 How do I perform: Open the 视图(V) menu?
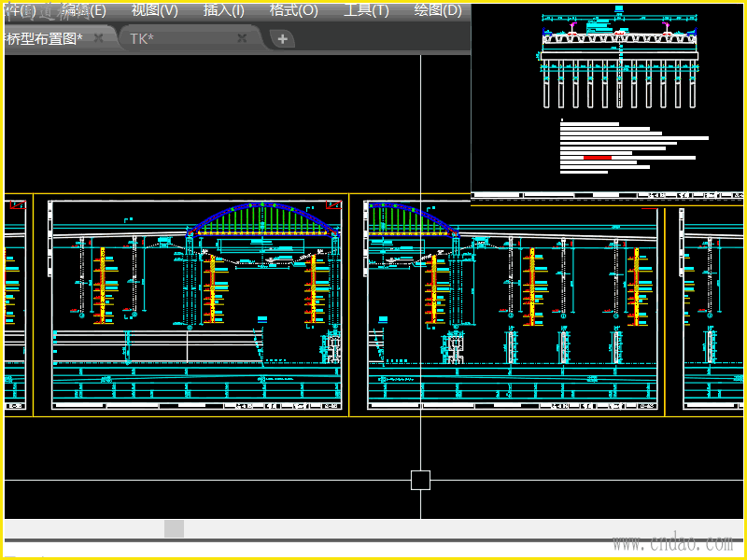[x=154, y=11]
